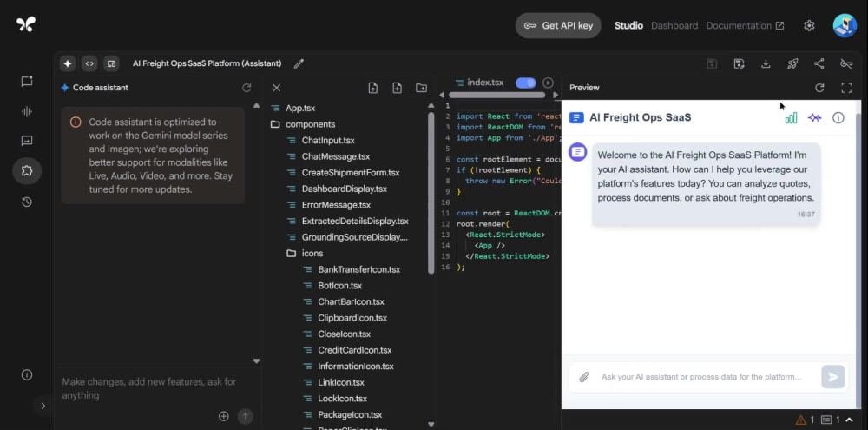Expand the bottom console with chevron
Screen dimensions: 868x430
(849, 420)
